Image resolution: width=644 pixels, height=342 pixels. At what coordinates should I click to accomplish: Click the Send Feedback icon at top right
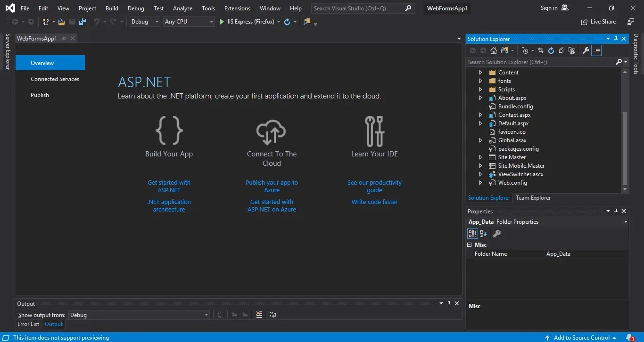631,22
